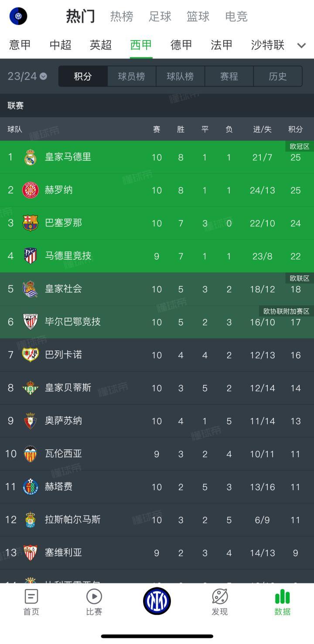Switch to the 球员榜 segment
The image size is (314, 644).
(131, 76)
